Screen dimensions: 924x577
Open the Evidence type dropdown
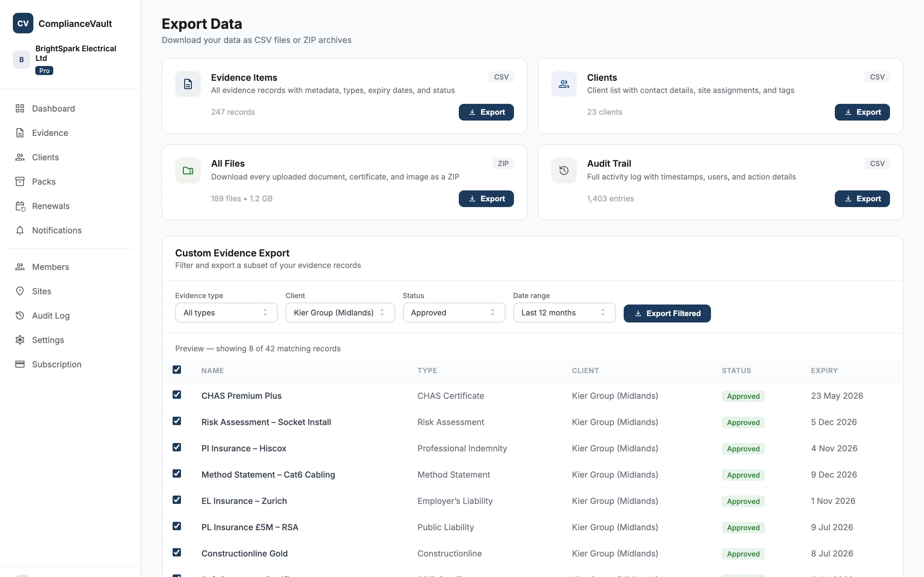click(x=226, y=313)
